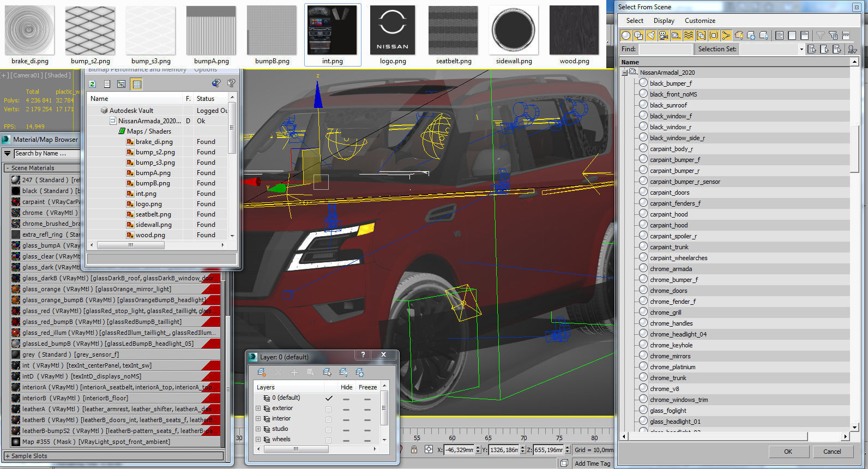868x469 pixels.
Task: Toggle current-layer checkbox for exterior layer
Action: pos(328,408)
